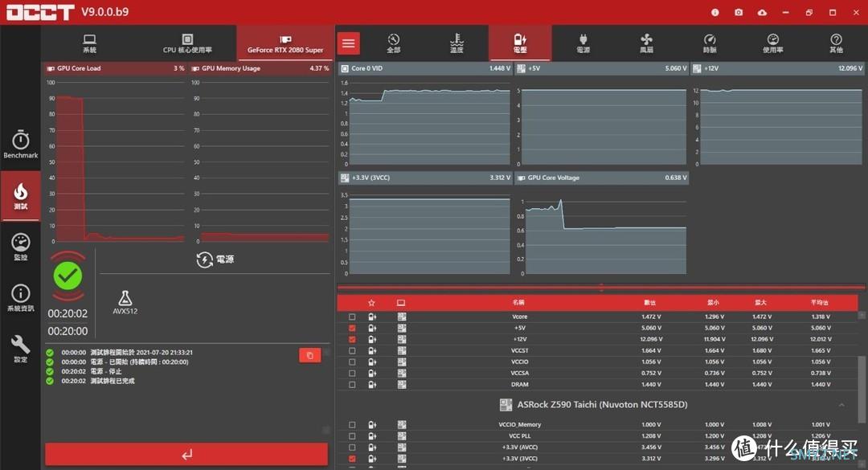Switch to the GeForce RTX 2080 Super tab

coord(285,43)
